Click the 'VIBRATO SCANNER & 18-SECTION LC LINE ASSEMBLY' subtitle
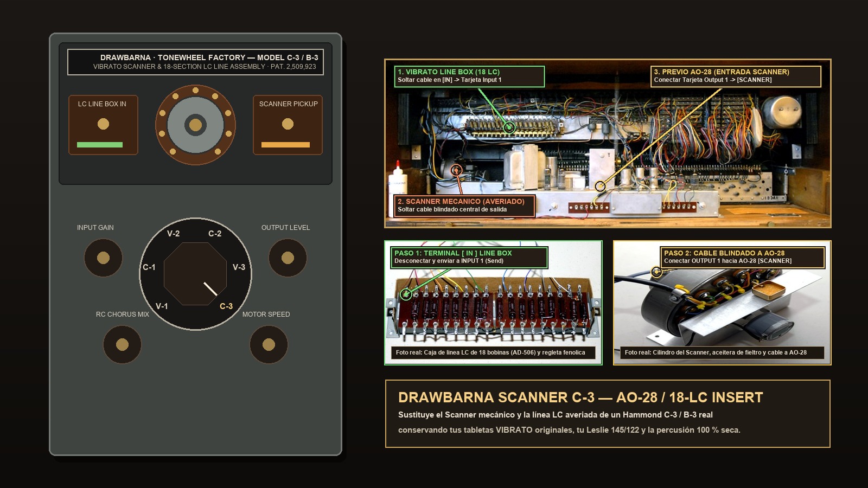The image size is (868, 488). click(x=205, y=67)
